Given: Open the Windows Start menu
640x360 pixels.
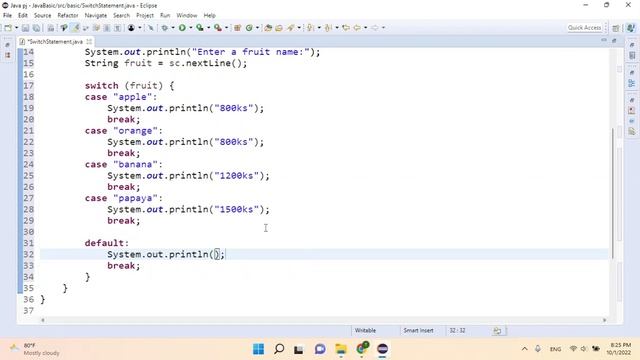Looking at the screenshot, I should [x=258, y=349].
